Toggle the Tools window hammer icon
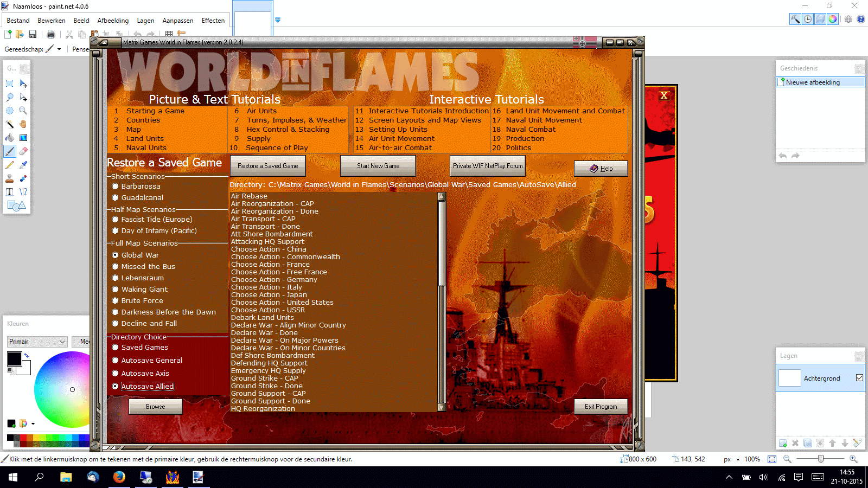The width and height of the screenshot is (868, 488). point(795,19)
